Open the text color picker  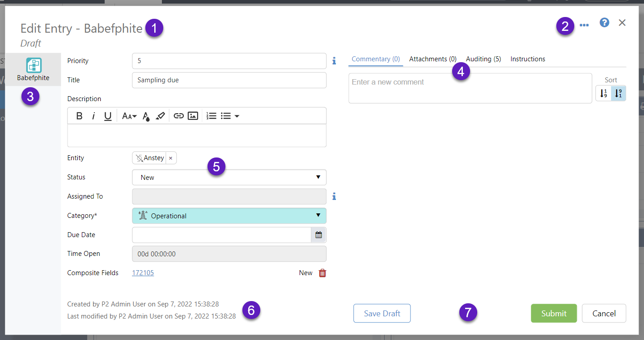tap(146, 116)
